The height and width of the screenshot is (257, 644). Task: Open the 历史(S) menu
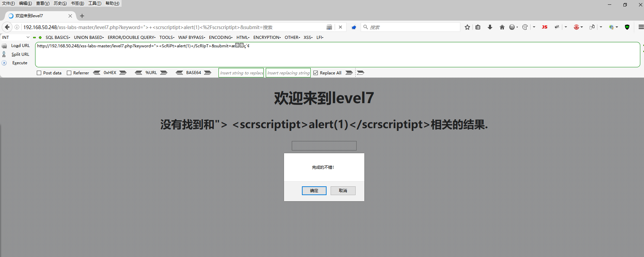click(60, 3)
